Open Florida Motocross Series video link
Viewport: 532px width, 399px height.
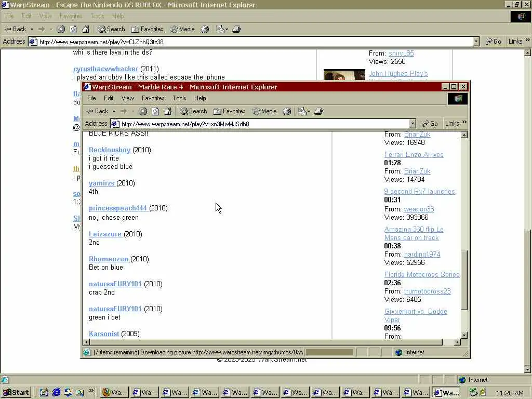pyautogui.click(x=422, y=274)
